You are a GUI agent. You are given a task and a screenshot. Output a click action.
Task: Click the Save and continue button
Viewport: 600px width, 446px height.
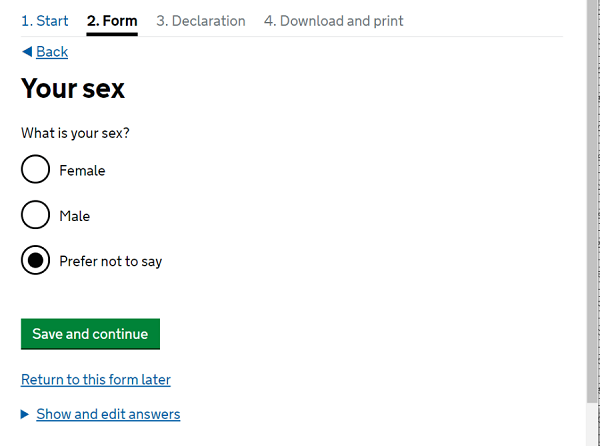coord(90,334)
